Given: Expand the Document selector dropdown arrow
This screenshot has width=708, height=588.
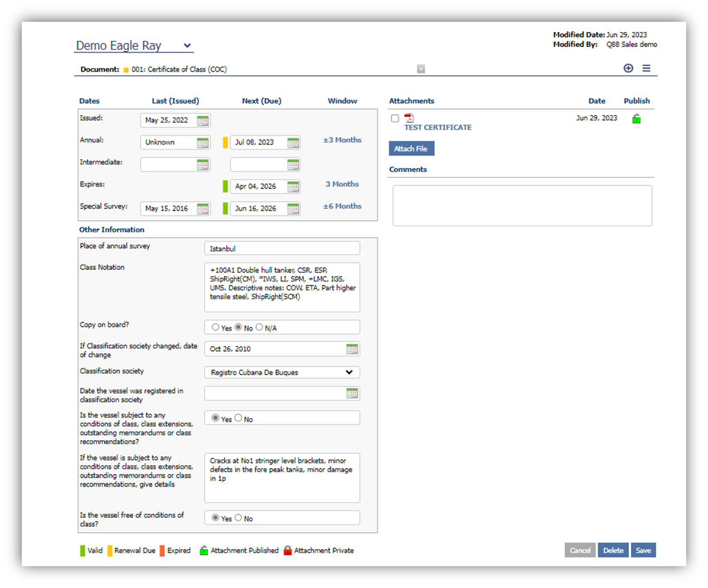Looking at the screenshot, I should pyautogui.click(x=421, y=69).
